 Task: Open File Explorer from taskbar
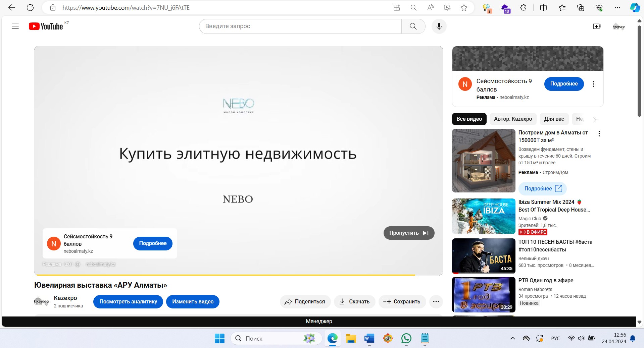click(x=351, y=339)
